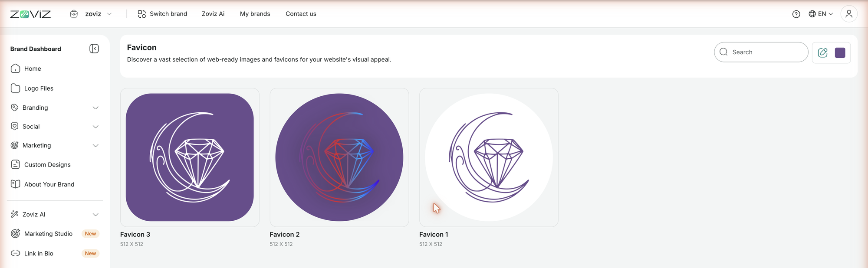Select the Favicon 2 thumbnail
This screenshot has height=268, width=868.
339,157
